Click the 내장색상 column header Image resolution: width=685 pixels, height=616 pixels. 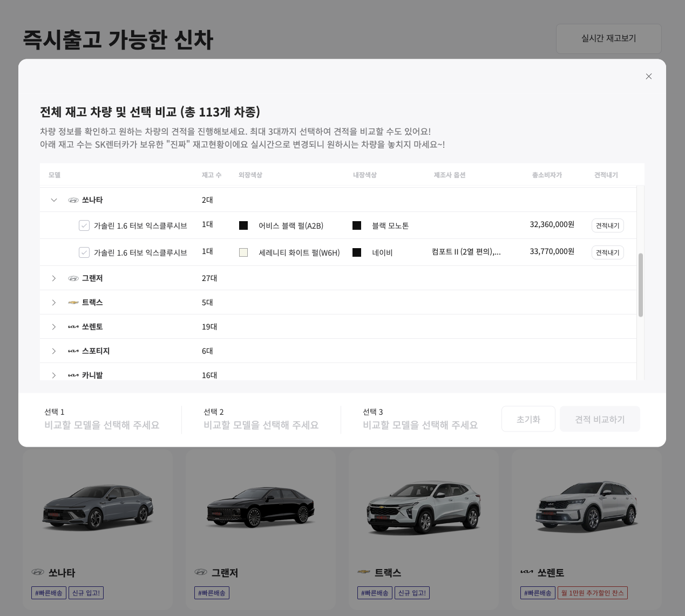click(365, 175)
